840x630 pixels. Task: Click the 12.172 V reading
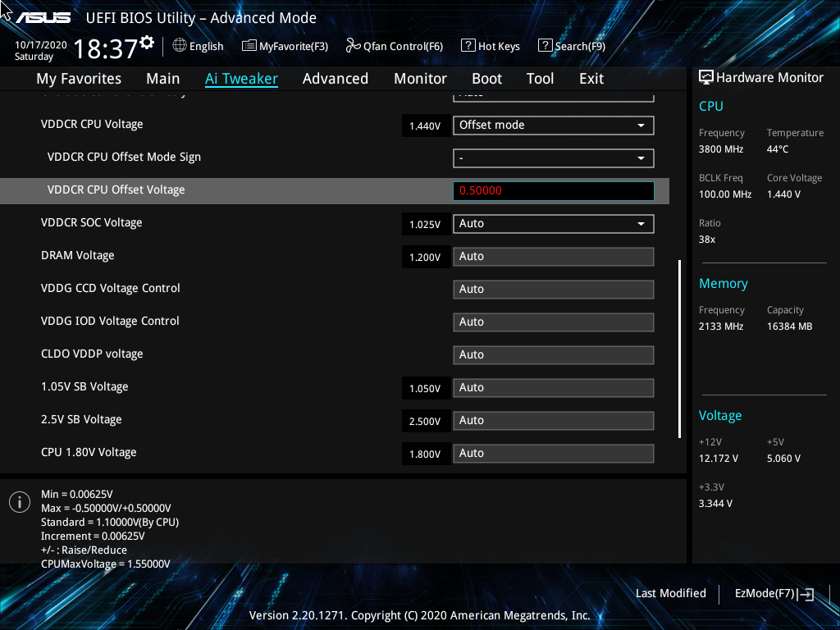coord(719,459)
